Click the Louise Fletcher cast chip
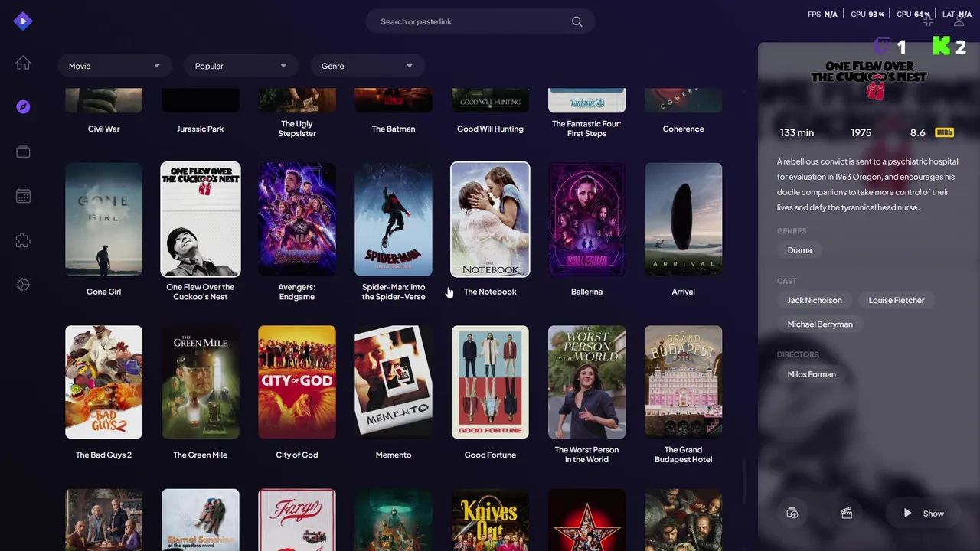 click(x=897, y=300)
